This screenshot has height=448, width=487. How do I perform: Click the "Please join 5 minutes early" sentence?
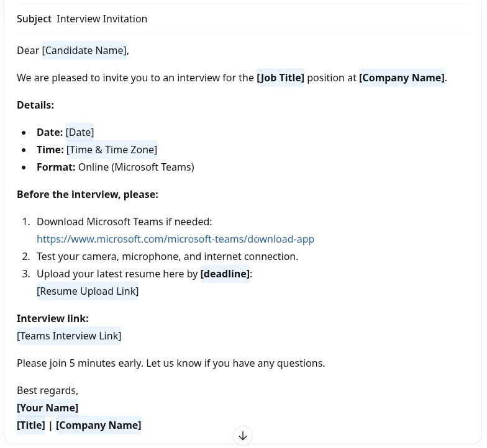[x=171, y=363]
